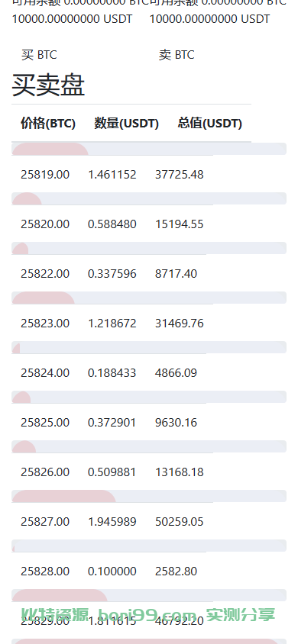Click the 价格(BTC) column header

click(x=48, y=123)
